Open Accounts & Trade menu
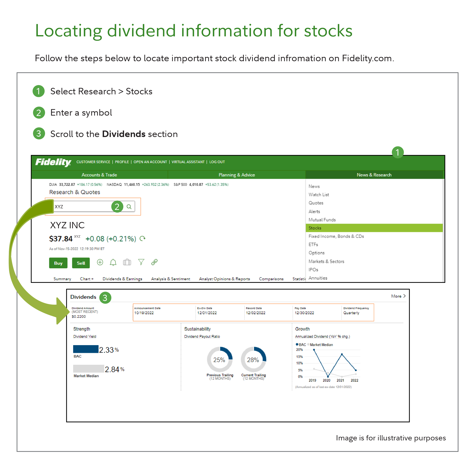This screenshot has width=476, height=469. (99, 175)
